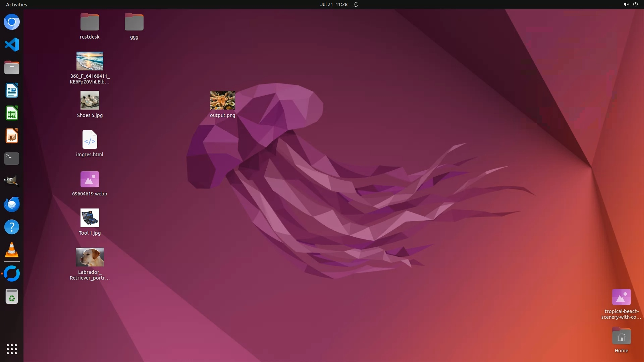The width and height of the screenshot is (644, 362).
Task: Open the Help question mark icon
Action: pyautogui.click(x=12, y=227)
